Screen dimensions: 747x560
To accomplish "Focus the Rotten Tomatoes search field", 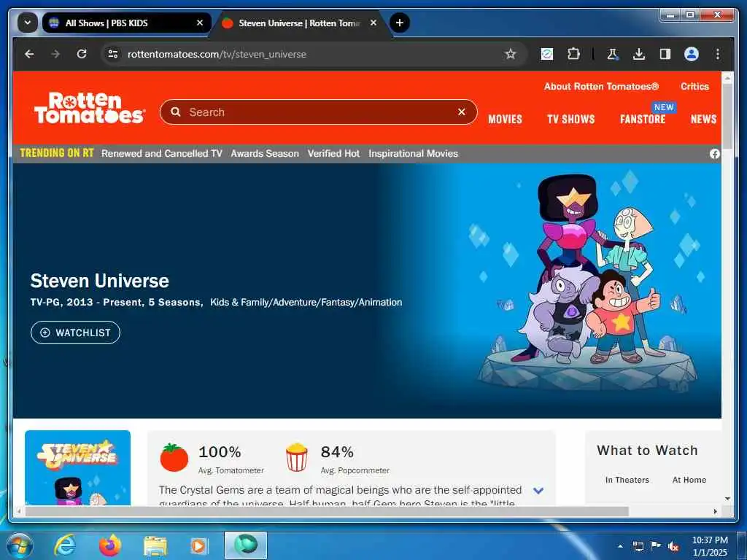I will [x=318, y=112].
